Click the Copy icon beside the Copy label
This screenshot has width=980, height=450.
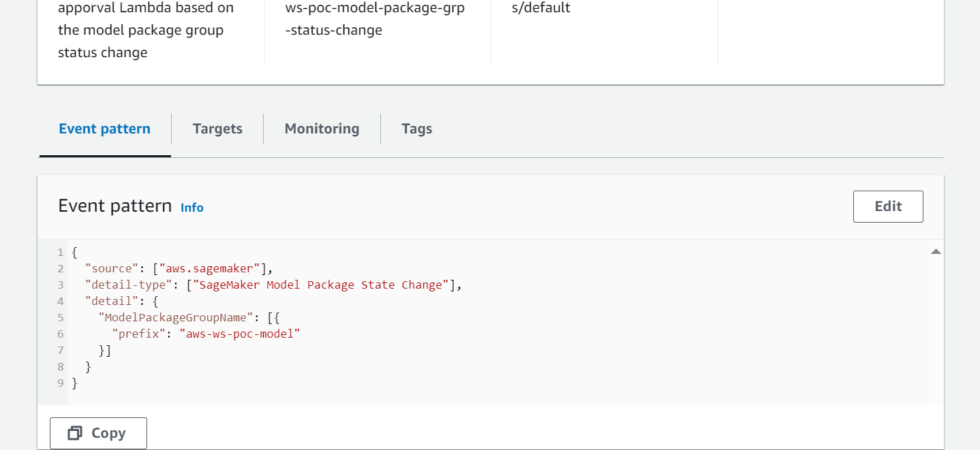click(75, 433)
